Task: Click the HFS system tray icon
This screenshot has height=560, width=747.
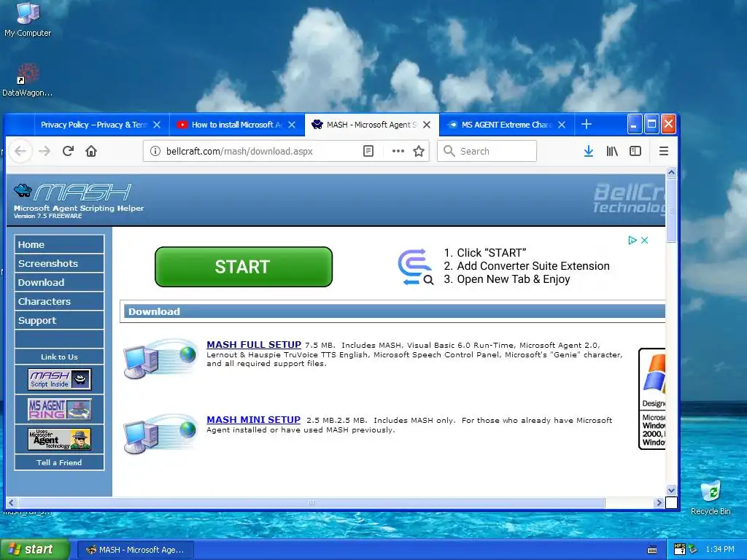Action: (680, 549)
